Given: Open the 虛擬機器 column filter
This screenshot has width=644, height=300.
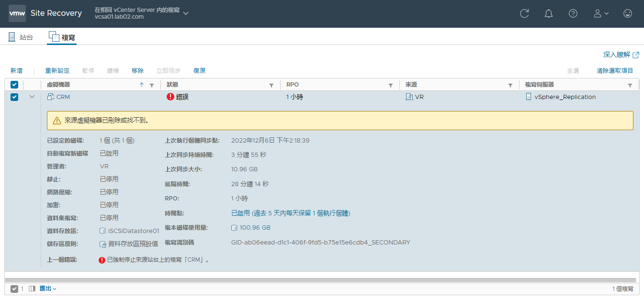Looking at the screenshot, I should 152,85.
